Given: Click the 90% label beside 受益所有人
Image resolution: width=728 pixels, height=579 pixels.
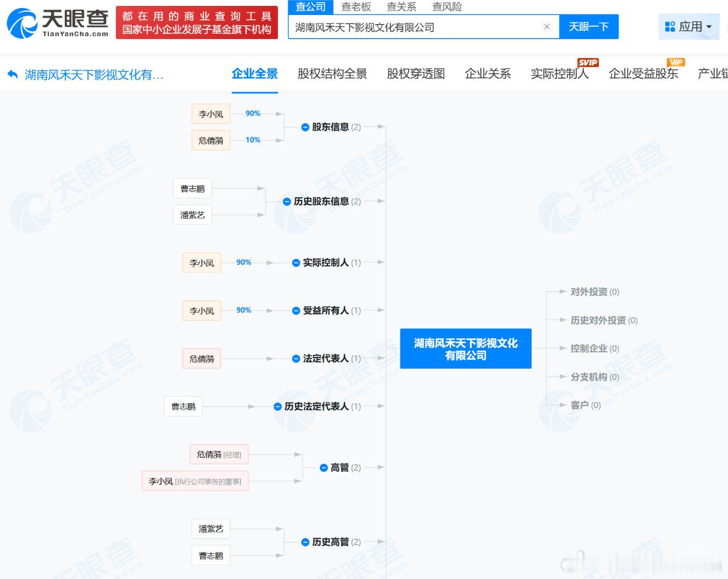Looking at the screenshot, I should coord(244,310).
